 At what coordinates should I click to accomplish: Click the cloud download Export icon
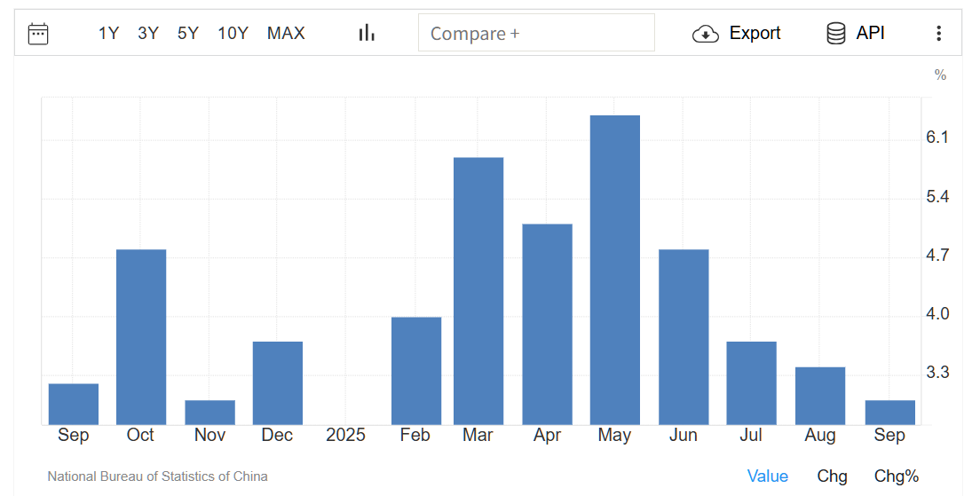705,34
